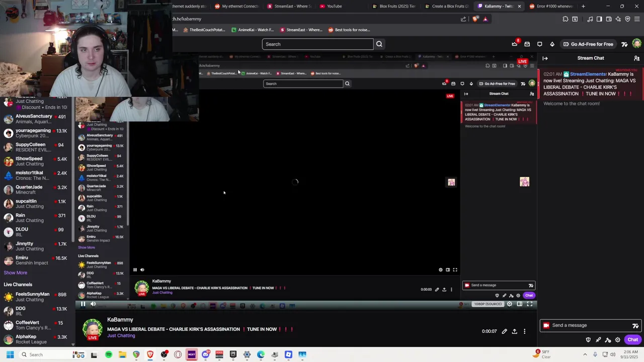Open the whispers speech bubble icon
644x362 pixels.
pos(539,44)
